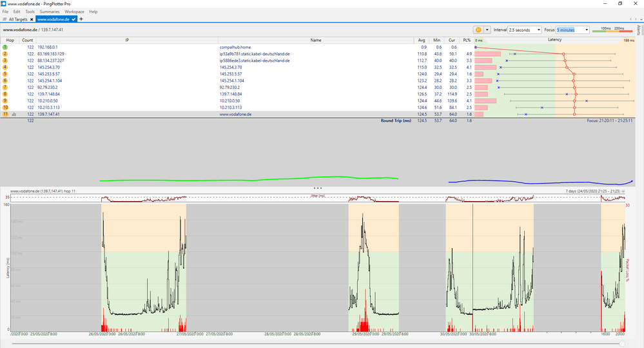
Task: Click the Min column header
Action: click(436, 40)
